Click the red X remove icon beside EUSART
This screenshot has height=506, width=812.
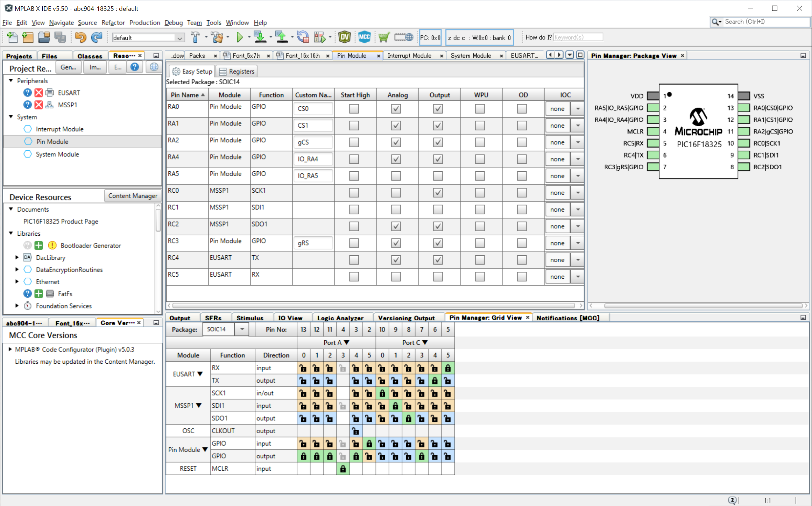click(x=38, y=93)
